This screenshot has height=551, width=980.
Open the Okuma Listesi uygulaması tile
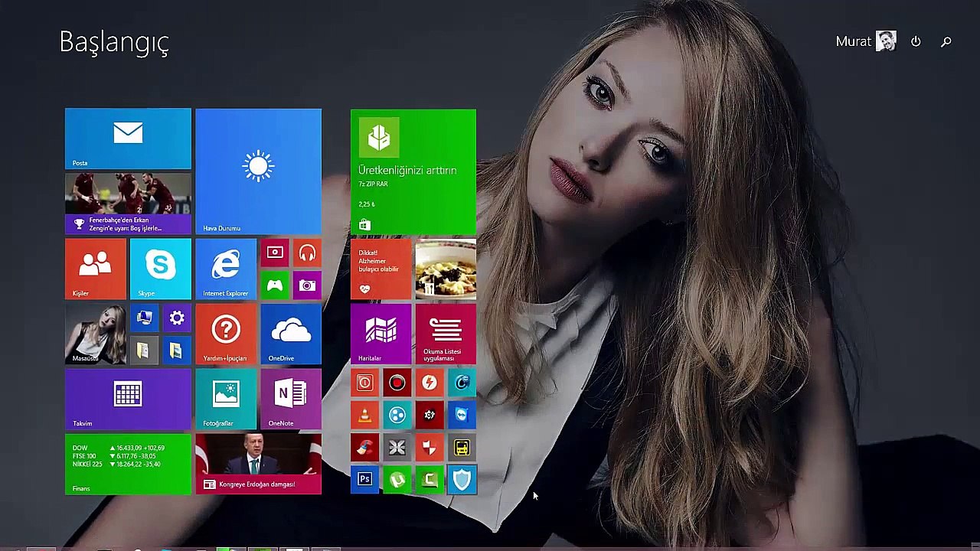coord(446,334)
